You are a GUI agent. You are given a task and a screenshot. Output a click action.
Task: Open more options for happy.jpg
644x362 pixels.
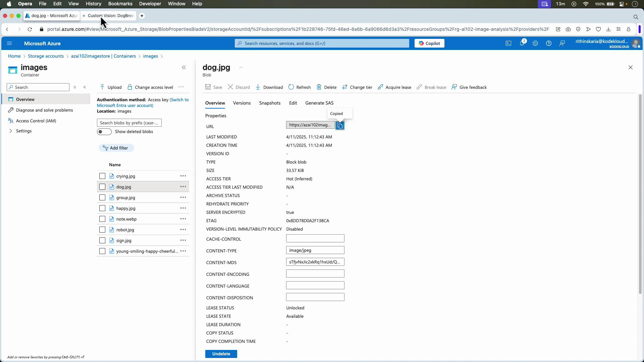click(x=183, y=208)
